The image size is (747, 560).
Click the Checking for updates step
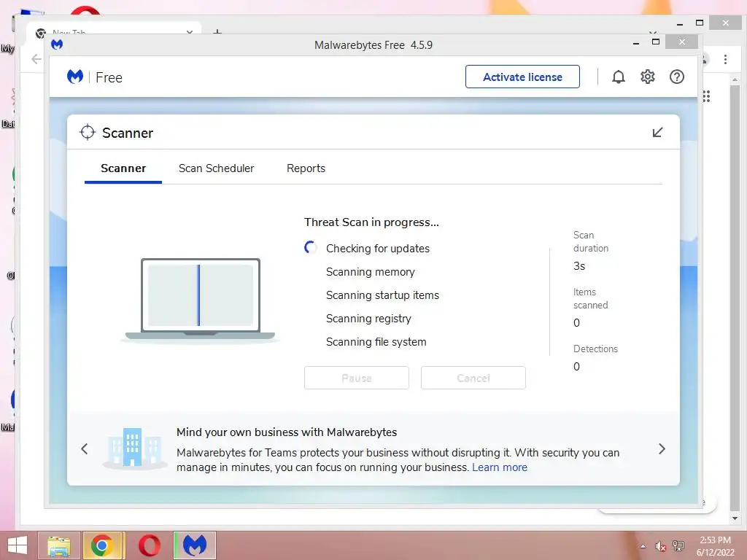point(378,248)
